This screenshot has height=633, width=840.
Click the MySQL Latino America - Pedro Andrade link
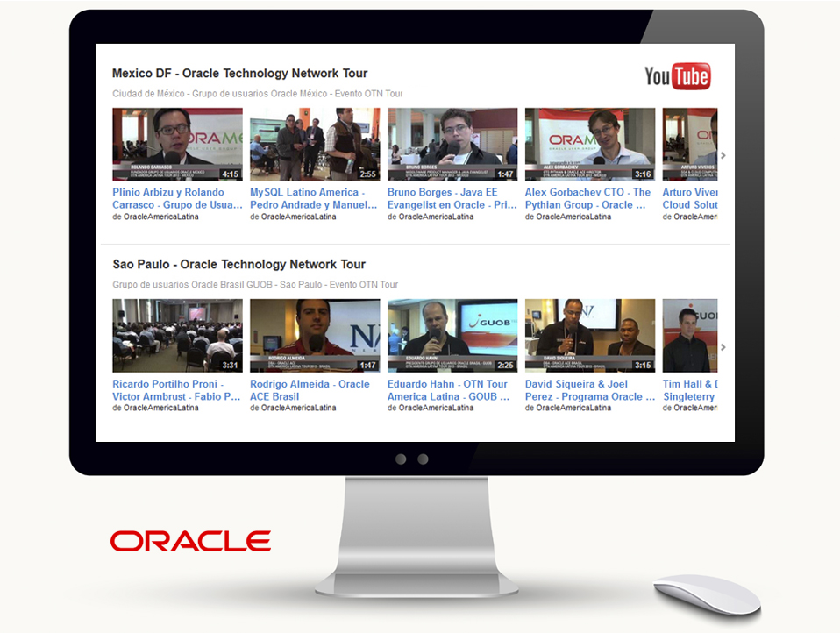pos(313,199)
